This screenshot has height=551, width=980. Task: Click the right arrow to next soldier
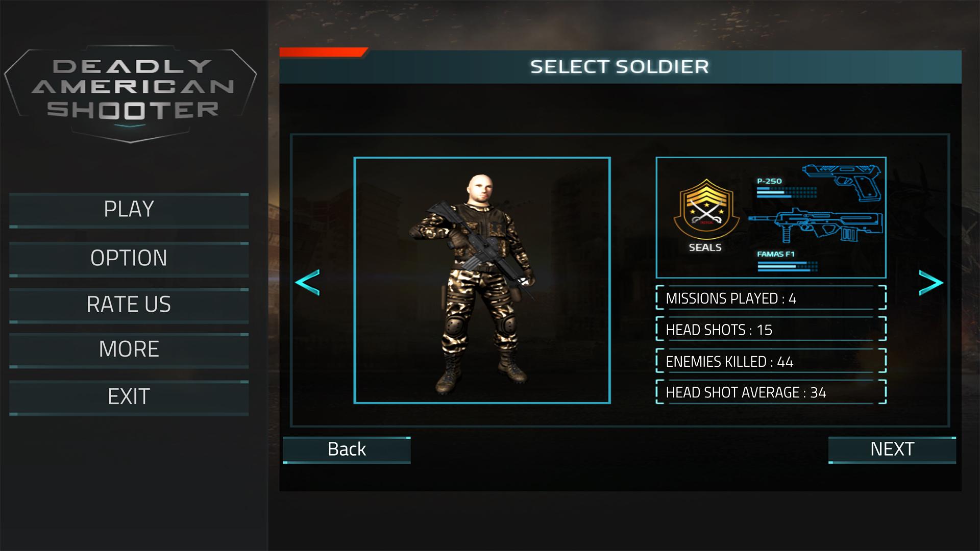[930, 283]
